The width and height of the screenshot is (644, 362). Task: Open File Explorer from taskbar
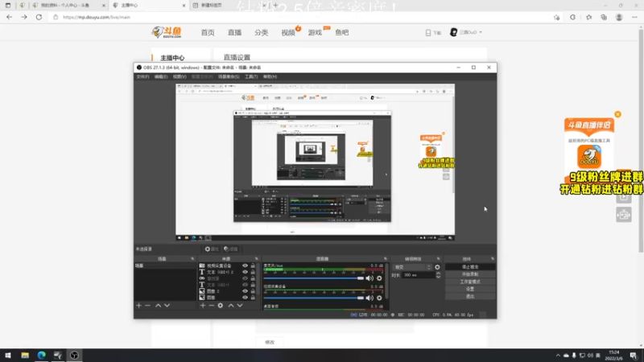(25, 355)
